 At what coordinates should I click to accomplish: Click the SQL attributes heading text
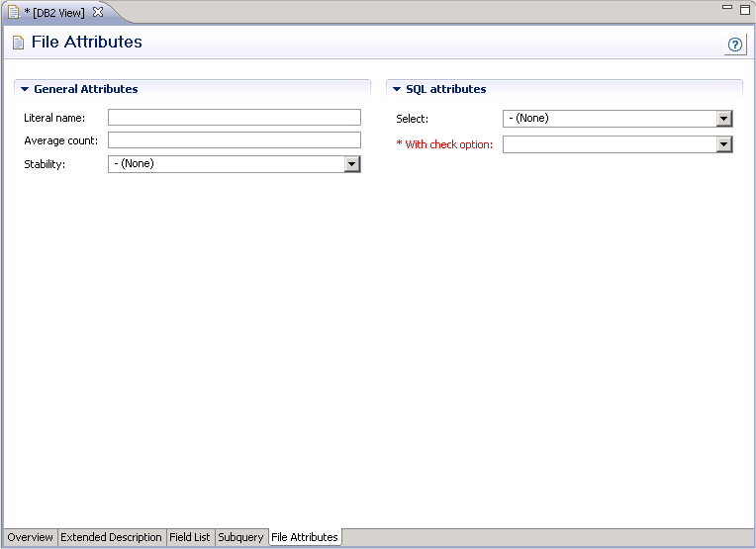(x=445, y=89)
